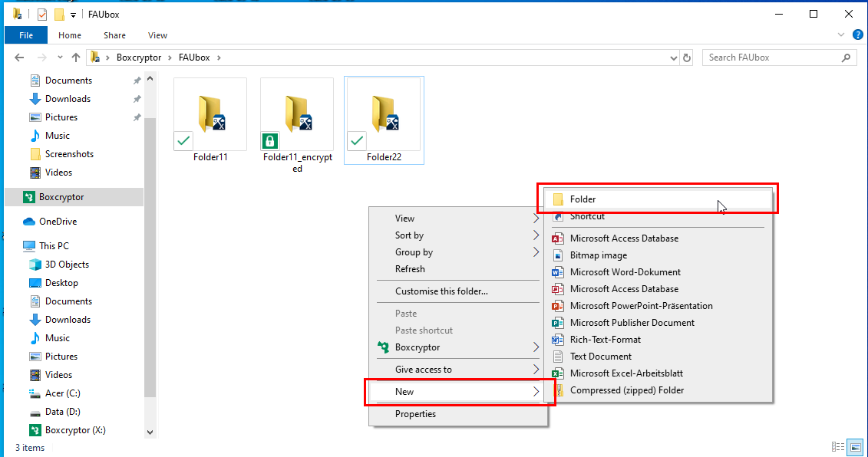Open Customize Quick Access Toolbar dropdown
The height and width of the screenshot is (457, 868).
73,15
